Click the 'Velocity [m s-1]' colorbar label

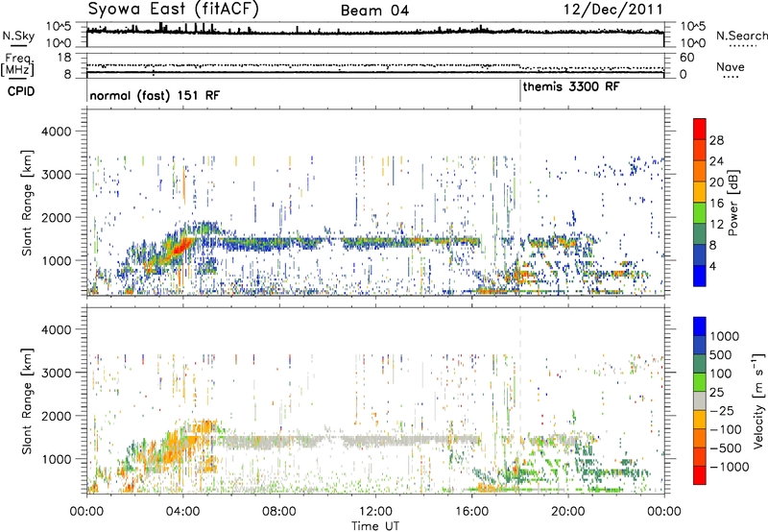(758, 400)
